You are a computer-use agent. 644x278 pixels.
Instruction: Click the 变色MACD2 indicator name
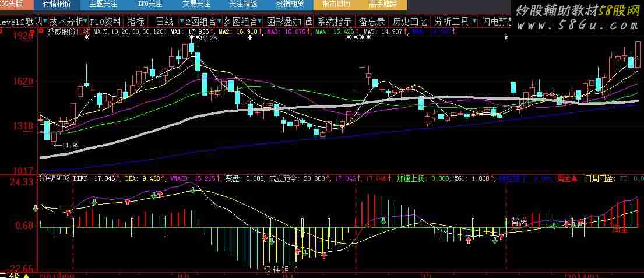point(55,178)
